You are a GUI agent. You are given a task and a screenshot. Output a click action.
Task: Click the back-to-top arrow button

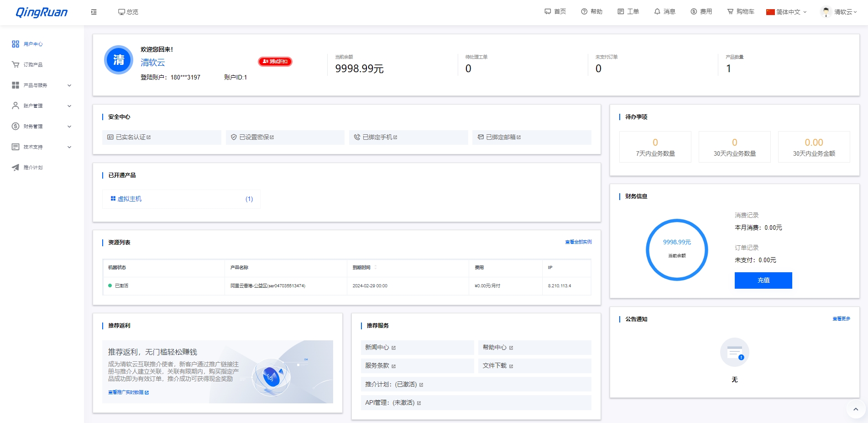pyautogui.click(x=856, y=409)
